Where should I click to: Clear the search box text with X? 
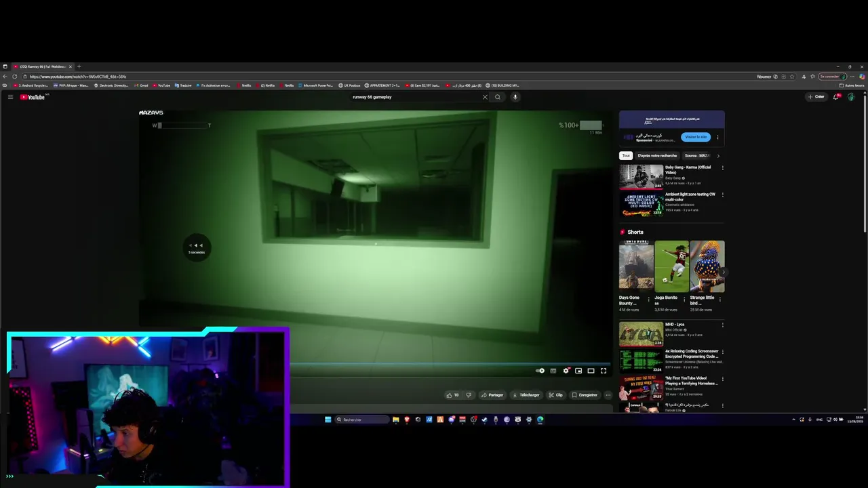tap(485, 97)
